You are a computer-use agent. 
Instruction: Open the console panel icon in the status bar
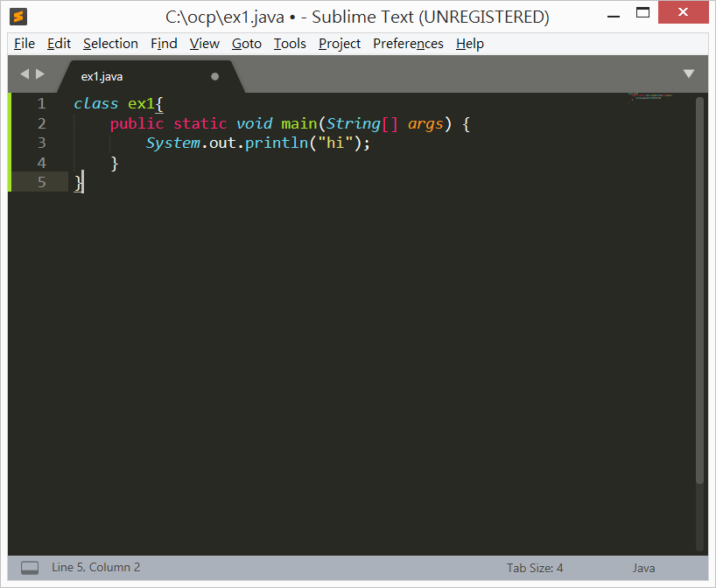[29, 568]
